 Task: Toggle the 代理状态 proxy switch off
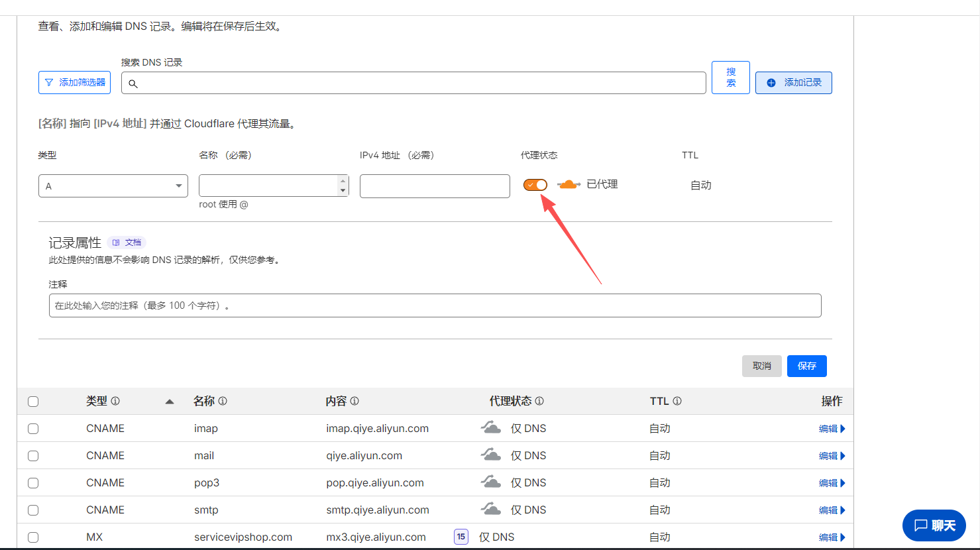point(535,185)
